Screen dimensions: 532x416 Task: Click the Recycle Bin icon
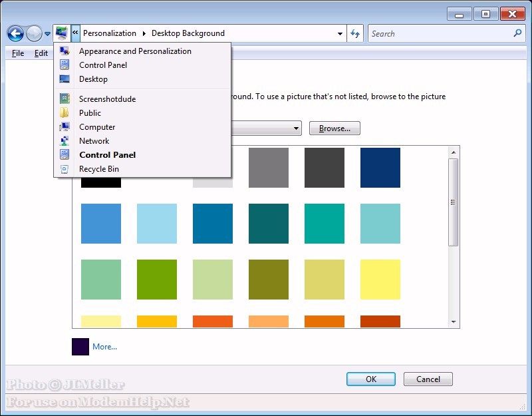click(x=65, y=169)
